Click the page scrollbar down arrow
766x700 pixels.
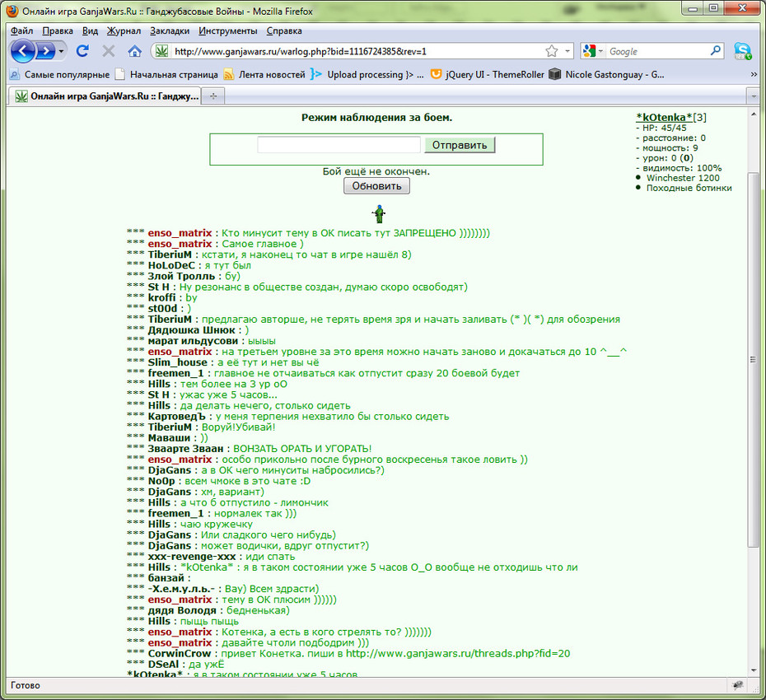pos(754,670)
